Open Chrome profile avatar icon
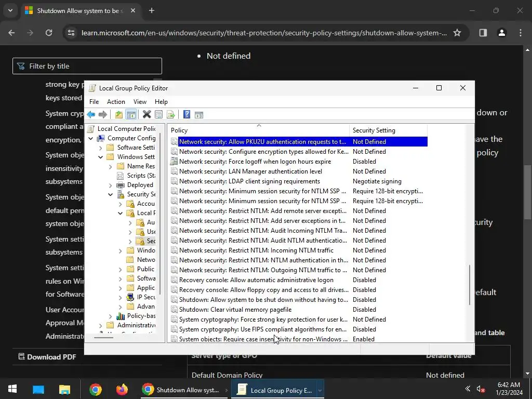The image size is (532, 399). (502, 33)
